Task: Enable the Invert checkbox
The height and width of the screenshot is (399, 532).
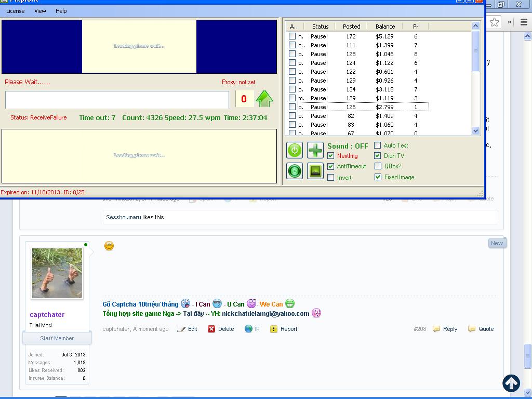Action: pos(331,178)
